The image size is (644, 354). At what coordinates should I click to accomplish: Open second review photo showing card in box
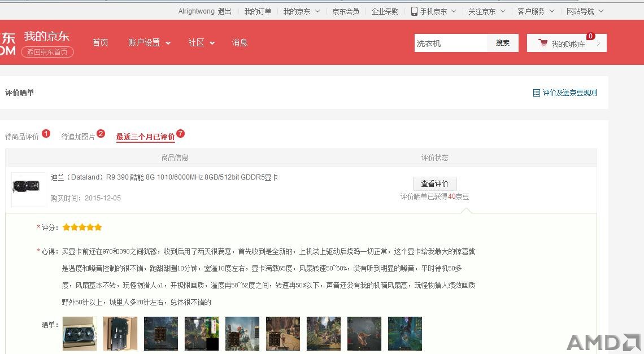pyautogui.click(x=120, y=334)
